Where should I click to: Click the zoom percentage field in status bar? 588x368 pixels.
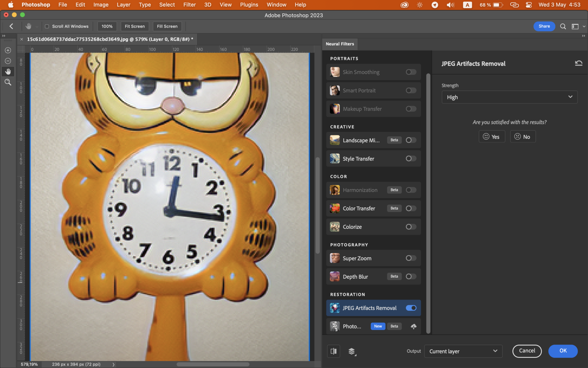[x=29, y=364]
